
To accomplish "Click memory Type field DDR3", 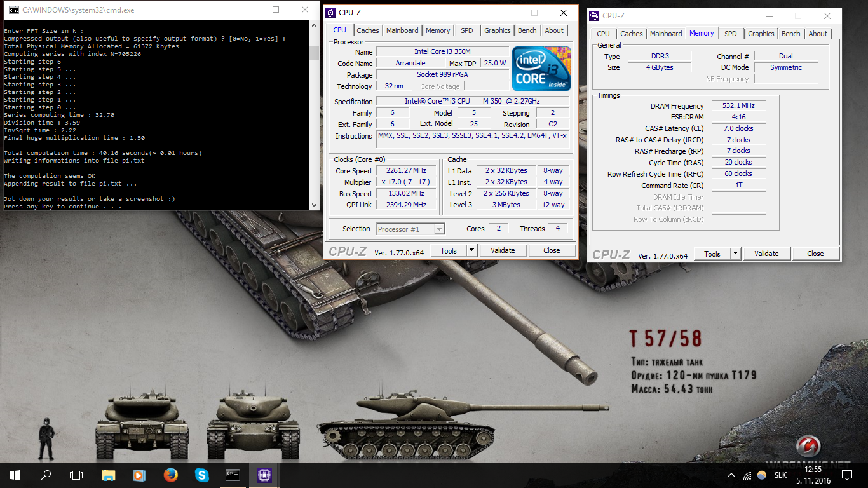I will [660, 56].
